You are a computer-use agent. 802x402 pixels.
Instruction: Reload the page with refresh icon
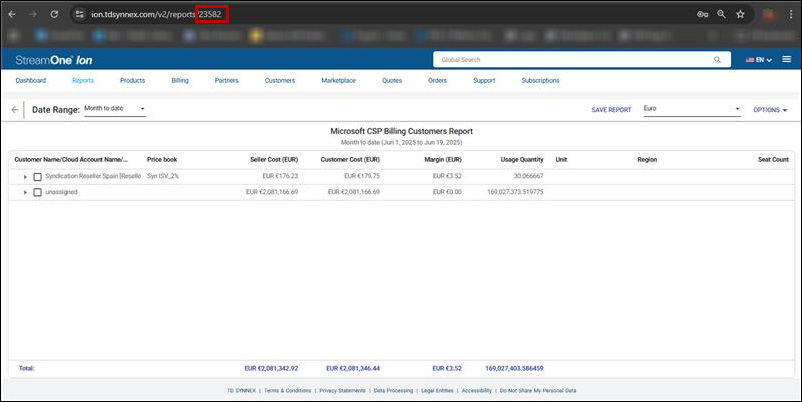pos(54,14)
